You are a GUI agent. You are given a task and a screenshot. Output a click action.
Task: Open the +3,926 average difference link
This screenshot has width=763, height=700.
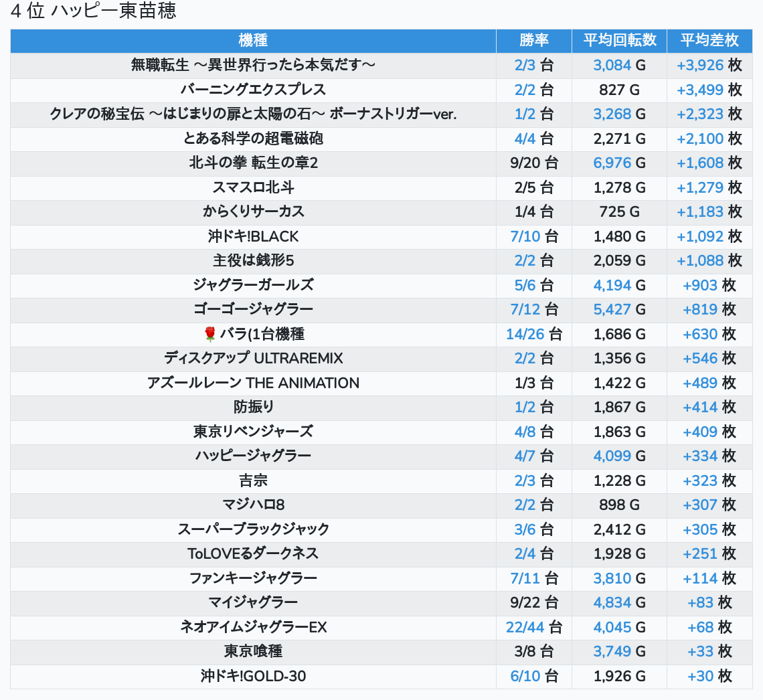699,65
